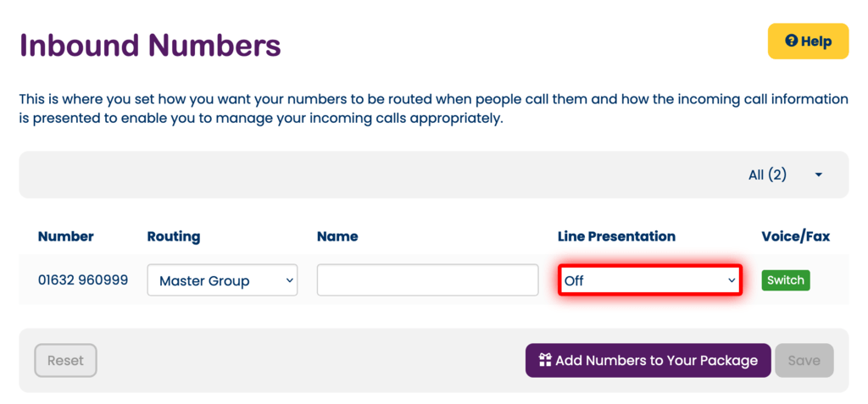Open the yellow Help button

pos(808,41)
